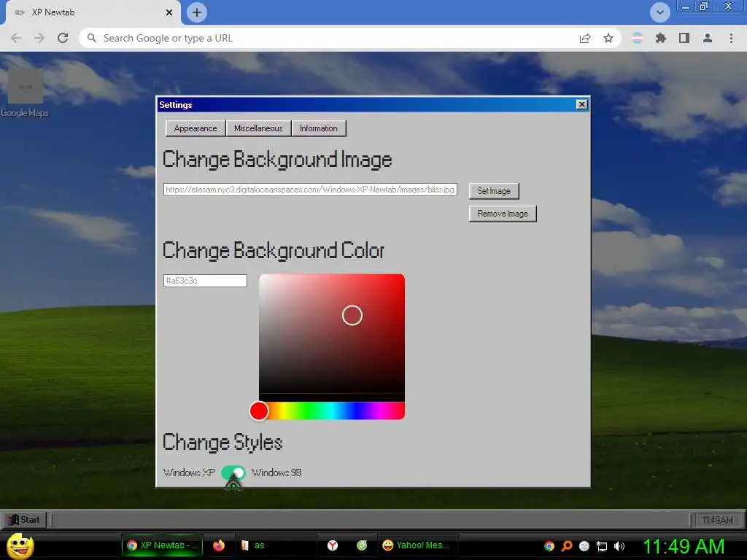Click the 11:49 AM clock in the page taskbar
The height and width of the screenshot is (560, 747).
point(717,520)
